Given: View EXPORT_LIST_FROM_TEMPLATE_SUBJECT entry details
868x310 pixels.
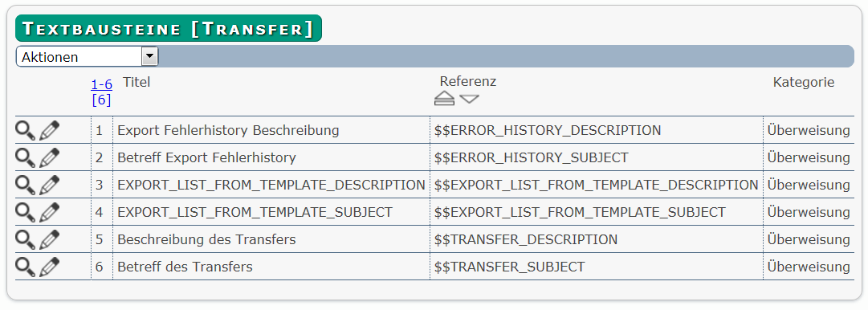Looking at the screenshot, I should click(25, 212).
